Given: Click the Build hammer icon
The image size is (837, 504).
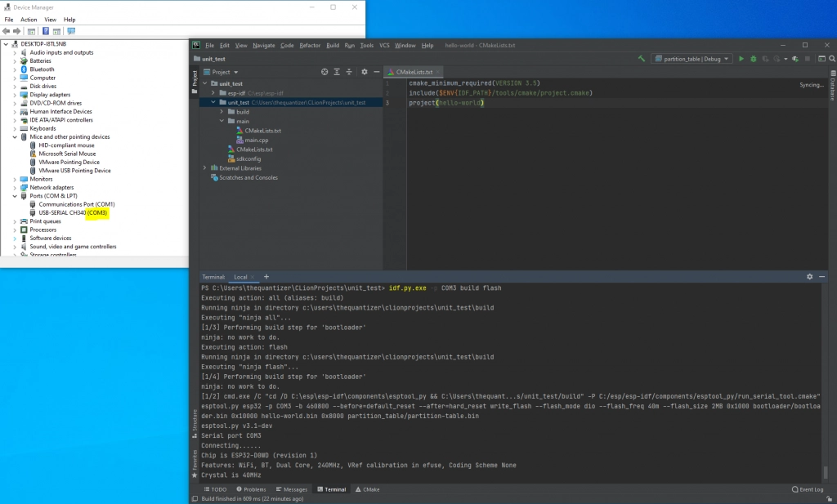Looking at the screenshot, I should 642,59.
